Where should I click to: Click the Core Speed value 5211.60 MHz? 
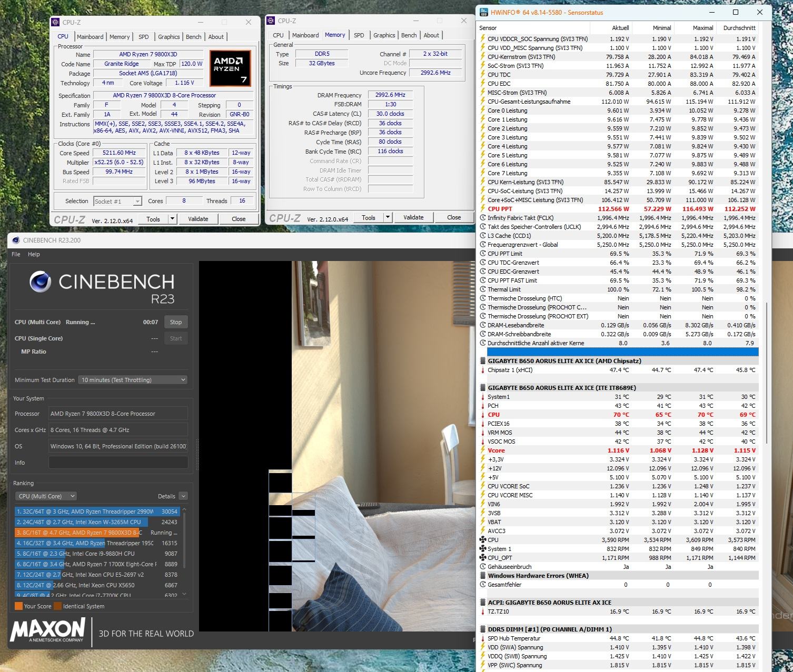[x=119, y=153]
